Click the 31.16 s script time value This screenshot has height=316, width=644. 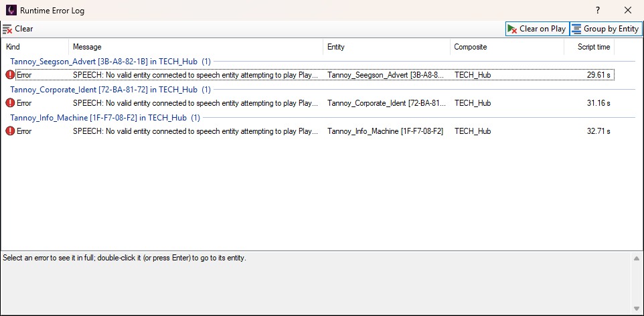click(x=598, y=102)
